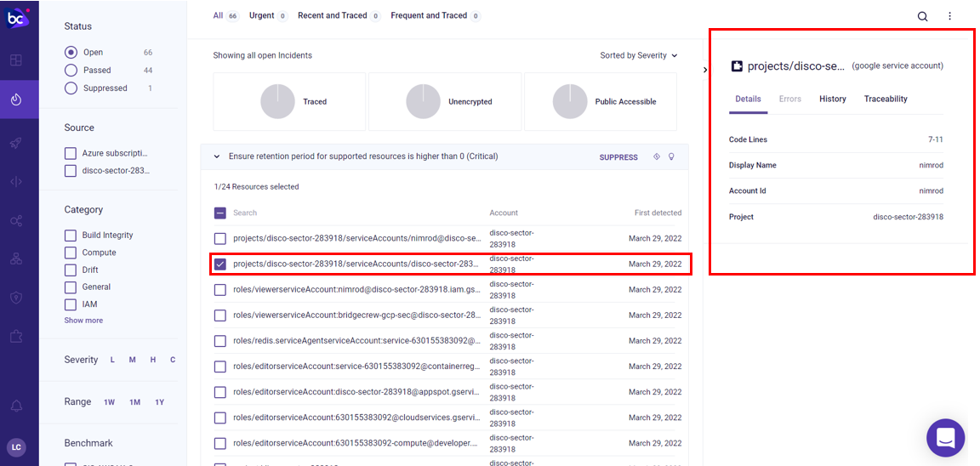Click the SUPPRESS button

618,157
